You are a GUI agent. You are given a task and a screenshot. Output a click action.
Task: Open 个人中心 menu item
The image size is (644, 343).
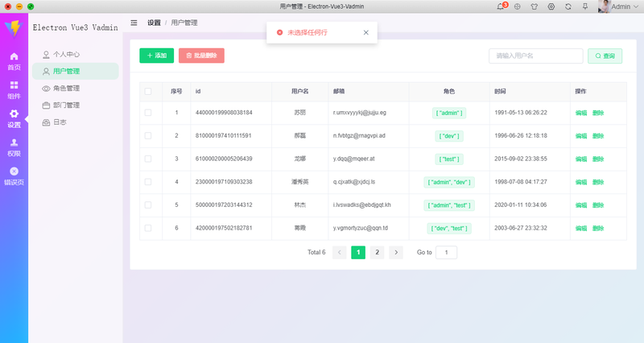76,54
